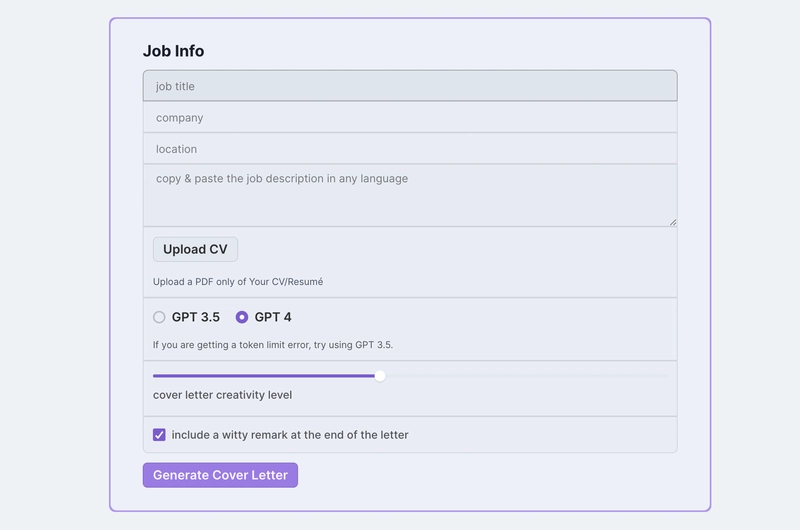800x530 pixels.
Task: Click the GPT 3.5 label text
Action: (x=195, y=317)
